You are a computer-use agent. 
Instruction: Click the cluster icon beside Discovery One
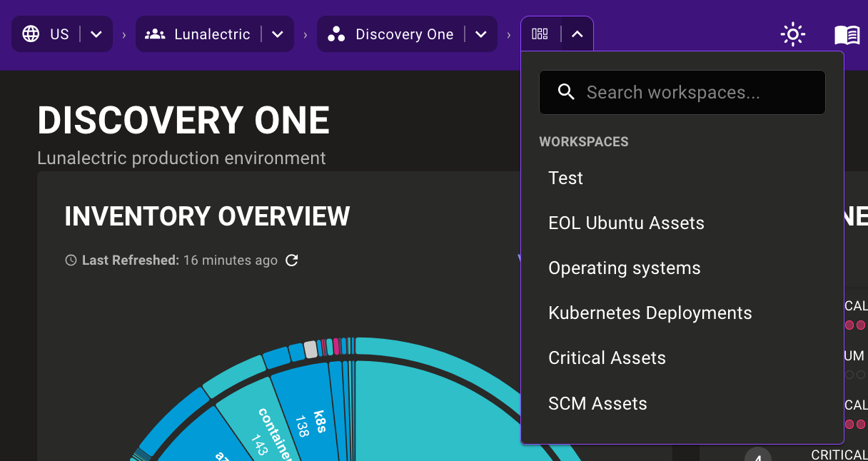335,34
